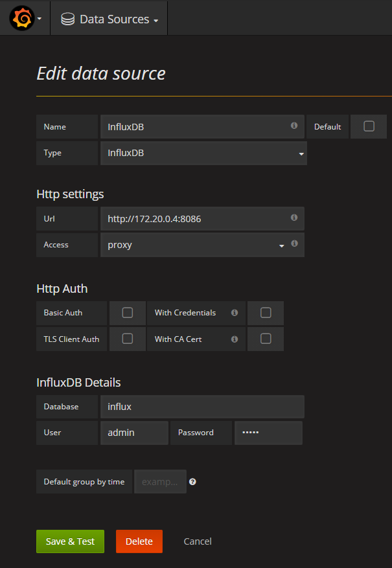Click the database stack icon
392x568 pixels.
(68, 19)
